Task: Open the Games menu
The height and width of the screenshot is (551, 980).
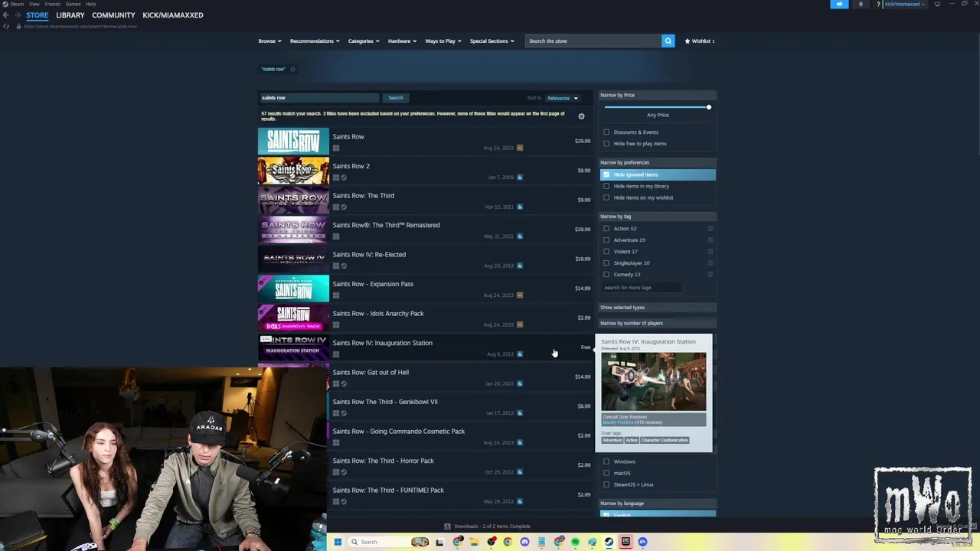Action: (x=73, y=4)
